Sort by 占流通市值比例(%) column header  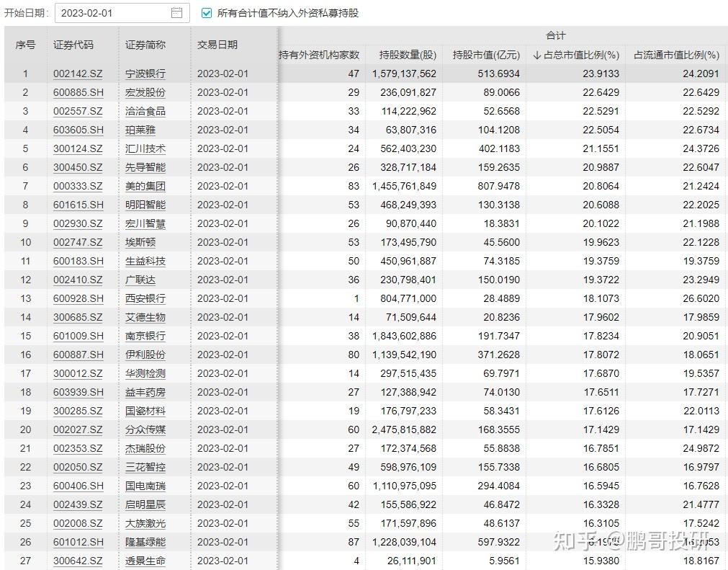pyautogui.click(x=676, y=55)
